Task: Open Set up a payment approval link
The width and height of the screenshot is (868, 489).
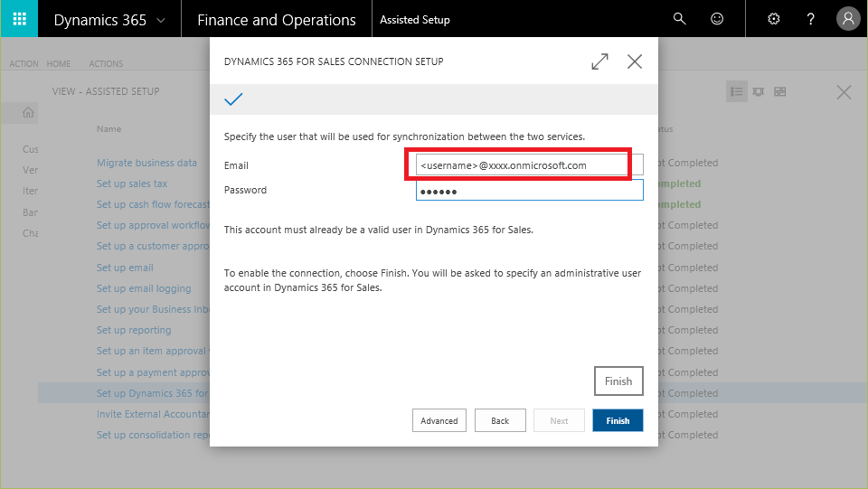Action: [x=153, y=372]
